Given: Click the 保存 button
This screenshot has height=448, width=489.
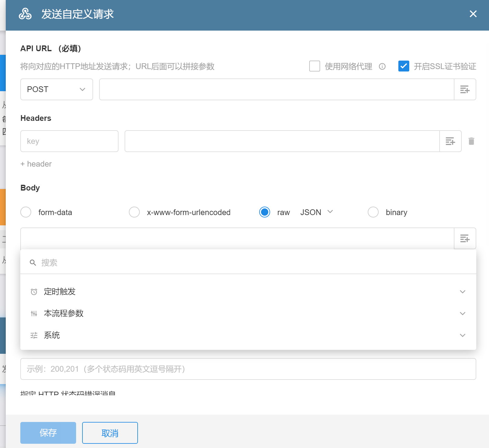Looking at the screenshot, I should [x=48, y=433].
